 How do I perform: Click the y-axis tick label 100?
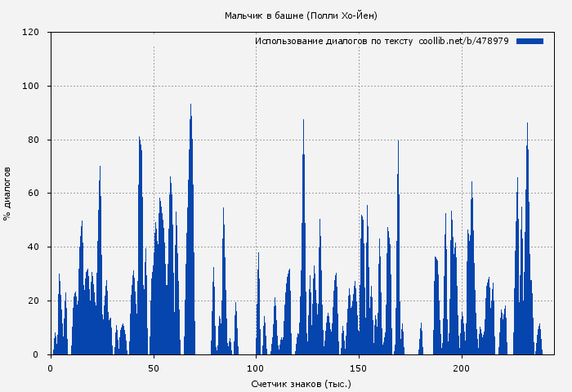[x=31, y=87]
